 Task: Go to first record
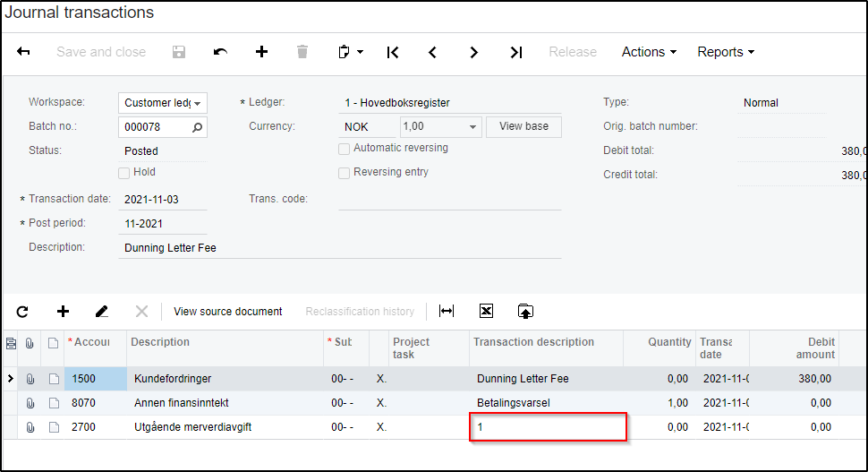point(392,52)
